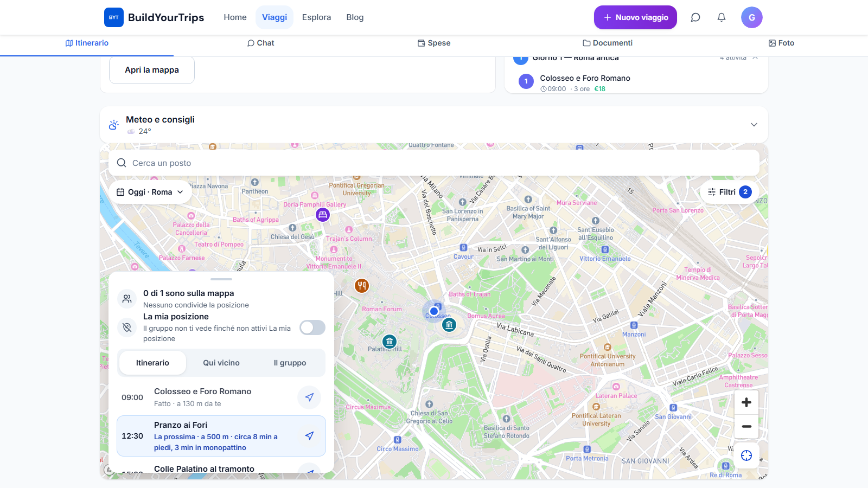Screen dimensions: 868x488
Task: Click the purple hotel bed map marker
Action: pos(323,215)
